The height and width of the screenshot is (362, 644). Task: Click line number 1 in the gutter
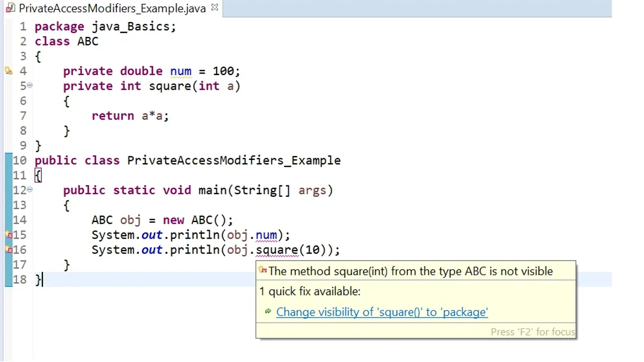point(23,26)
